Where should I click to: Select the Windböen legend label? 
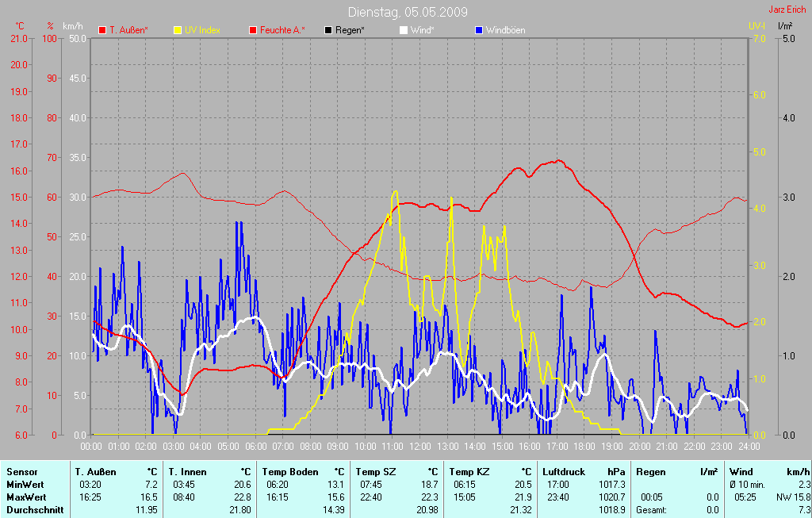[x=505, y=30]
